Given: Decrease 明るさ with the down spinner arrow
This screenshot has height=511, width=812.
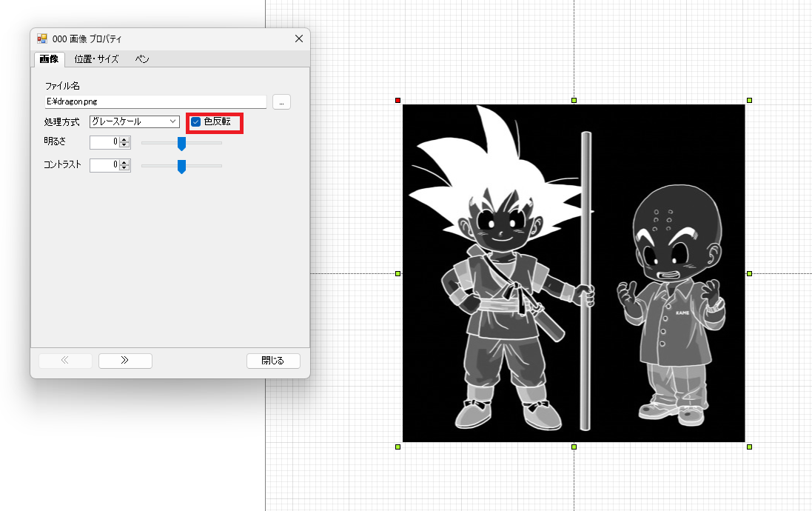Looking at the screenshot, I should pyautogui.click(x=124, y=145).
